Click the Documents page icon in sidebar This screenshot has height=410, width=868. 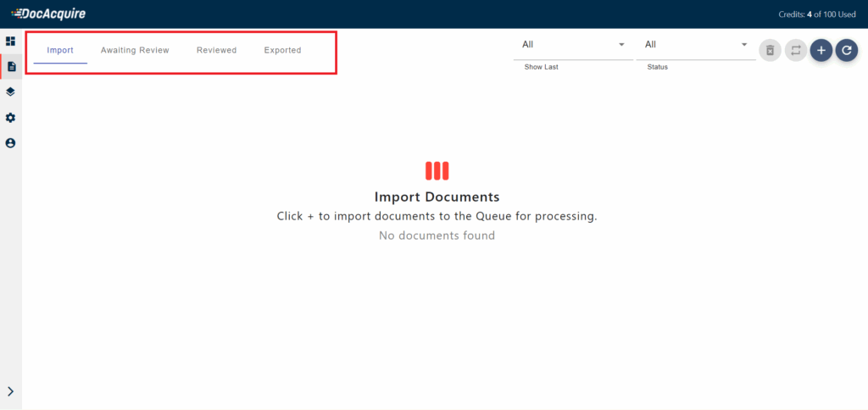click(x=11, y=66)
